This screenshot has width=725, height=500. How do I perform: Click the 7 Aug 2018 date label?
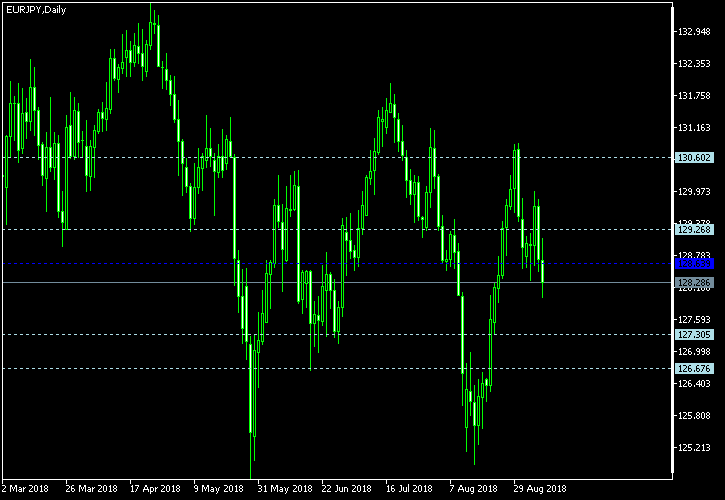tap(473, 489)
